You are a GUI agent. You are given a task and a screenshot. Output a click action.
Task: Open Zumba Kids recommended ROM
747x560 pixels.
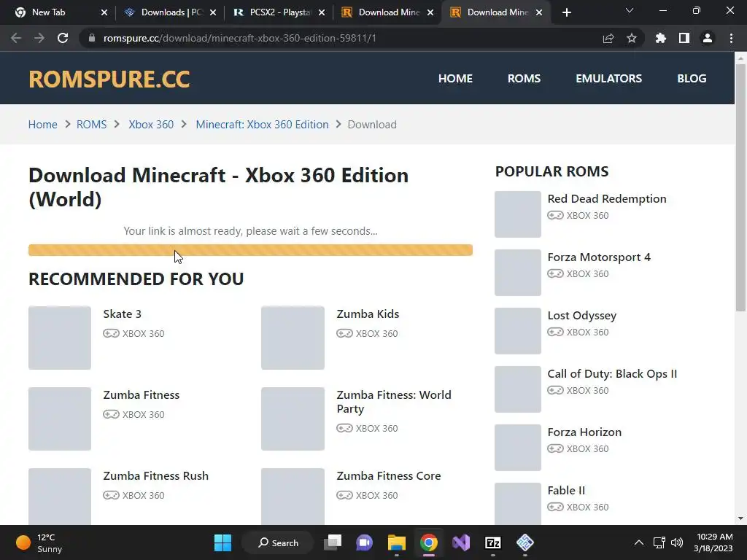coord(368,314)
